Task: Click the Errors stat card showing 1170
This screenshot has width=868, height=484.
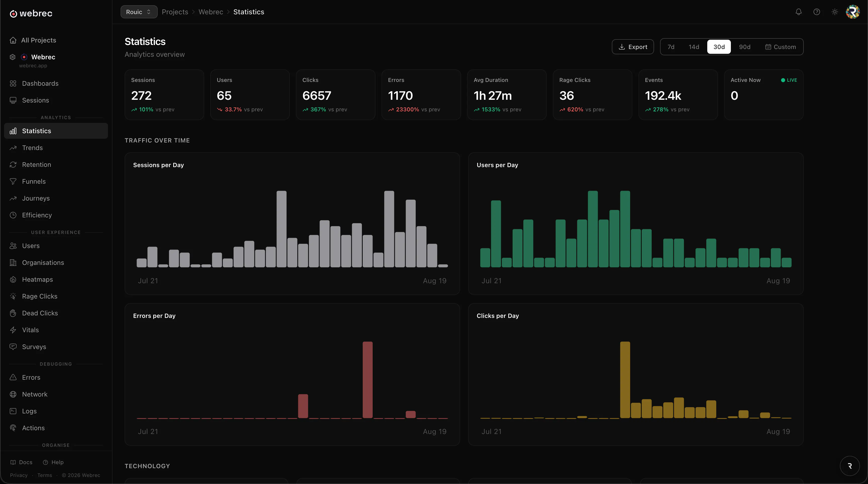Action: tap(421, 95)
